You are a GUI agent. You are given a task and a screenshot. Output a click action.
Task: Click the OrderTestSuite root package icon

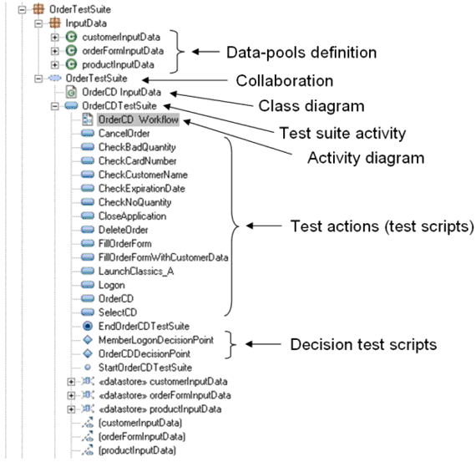[38, 9]
